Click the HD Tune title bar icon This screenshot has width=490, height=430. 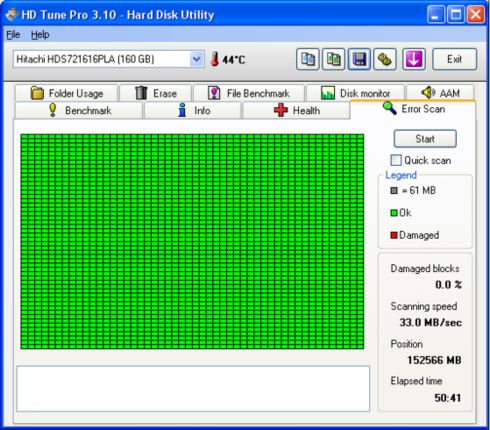click(x=11, y=15)
